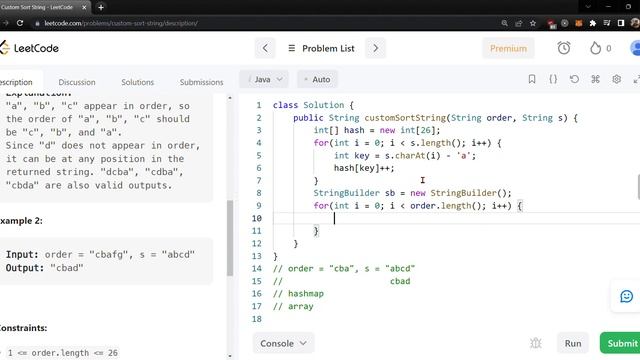This screenshot has height=360, width=640.
Task: Open the user profile avatar
Action: [635, 48]
